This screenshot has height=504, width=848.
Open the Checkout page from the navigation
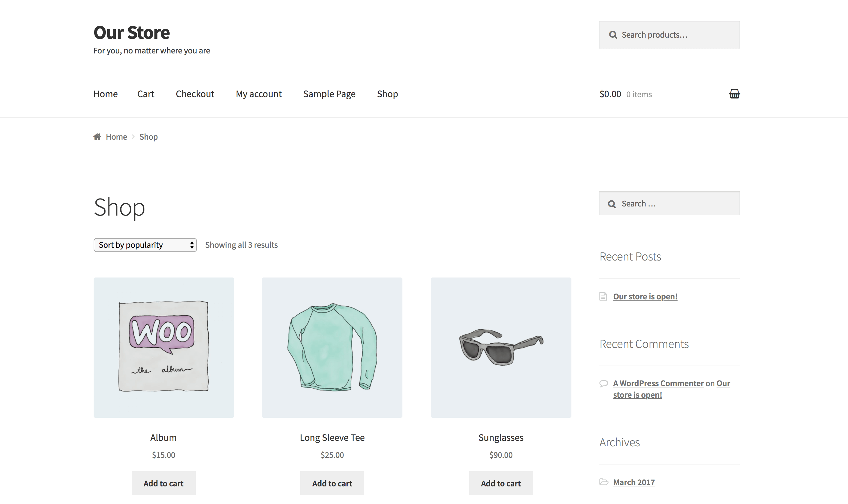[x=195, y=94]
